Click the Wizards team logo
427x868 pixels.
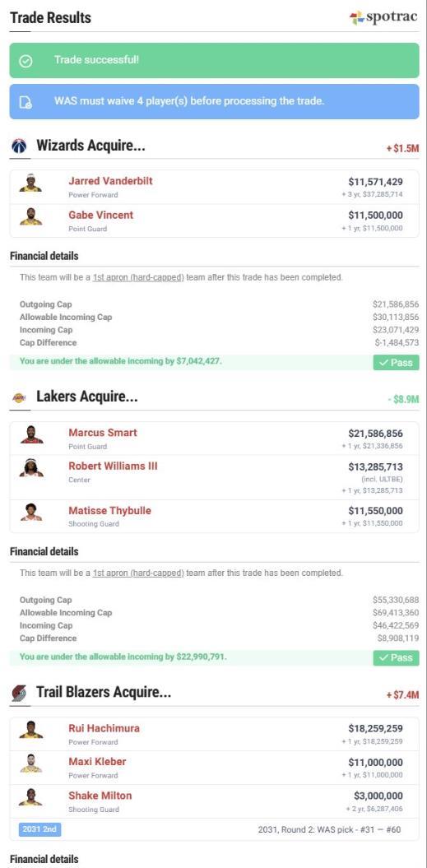[x=19, y=146]
